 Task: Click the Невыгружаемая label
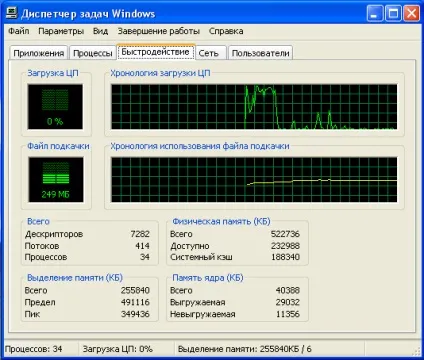click(203, 314)
